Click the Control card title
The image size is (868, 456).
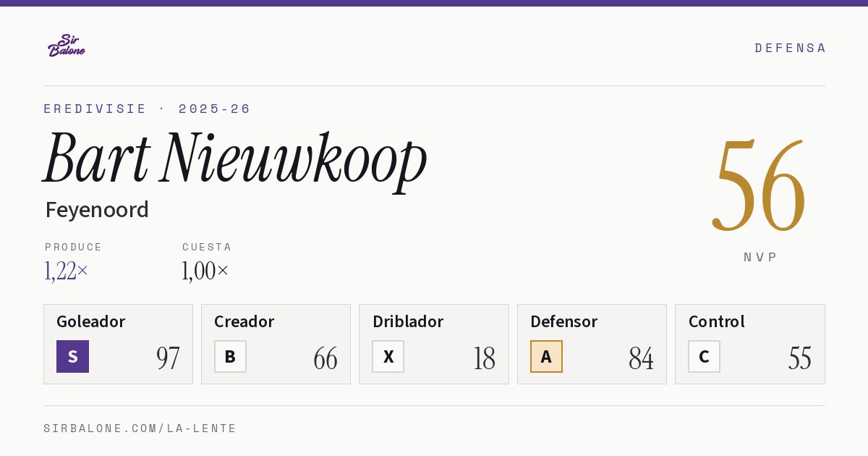717,321
